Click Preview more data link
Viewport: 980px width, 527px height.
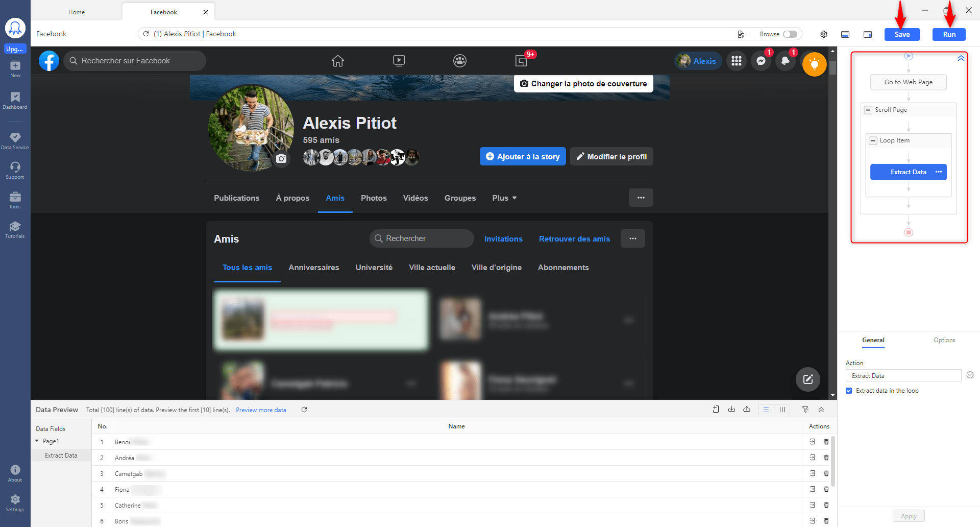pyautogui.click(x=261, y=410)
